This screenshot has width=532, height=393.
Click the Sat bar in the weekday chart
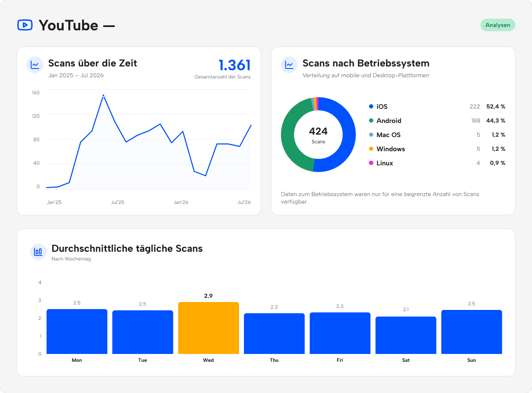(x=406, y=335)
